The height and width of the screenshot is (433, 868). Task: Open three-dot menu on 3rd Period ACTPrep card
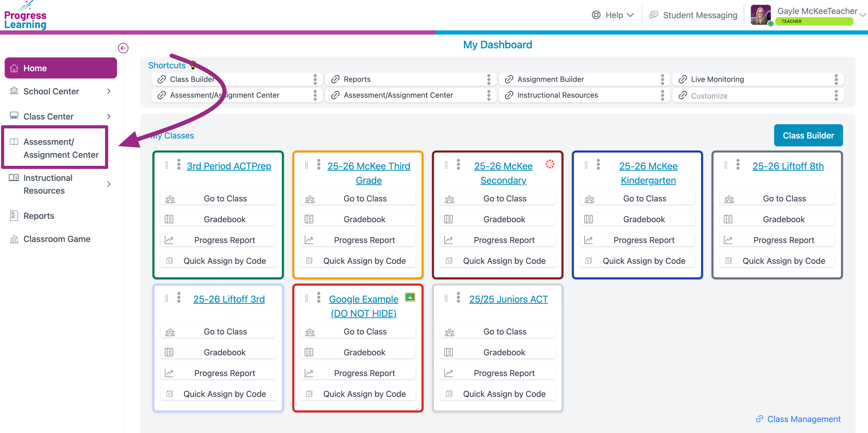point(179,165)
